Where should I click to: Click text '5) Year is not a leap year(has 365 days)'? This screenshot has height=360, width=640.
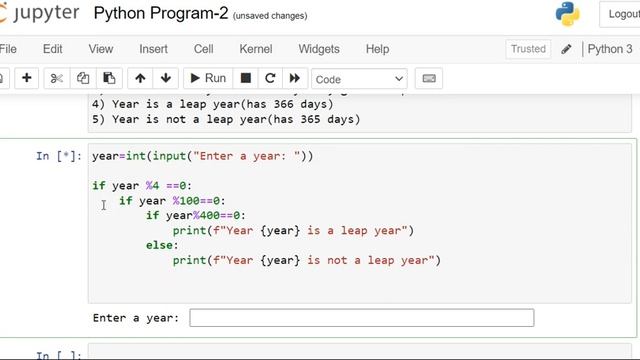click(226, 119)
